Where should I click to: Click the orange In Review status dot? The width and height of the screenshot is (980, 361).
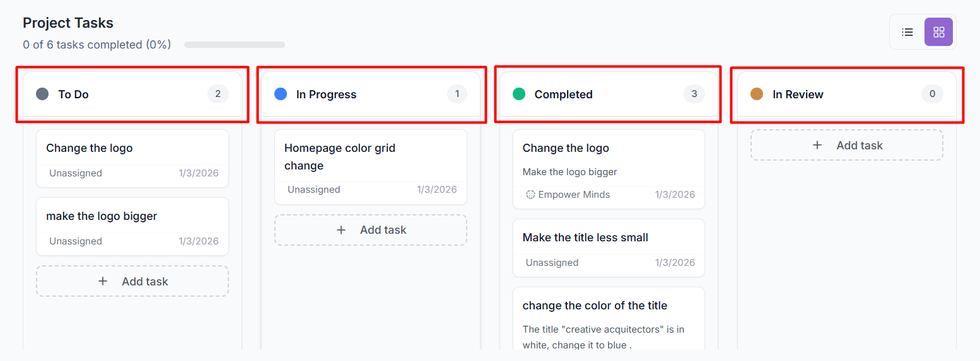[757, 95]
